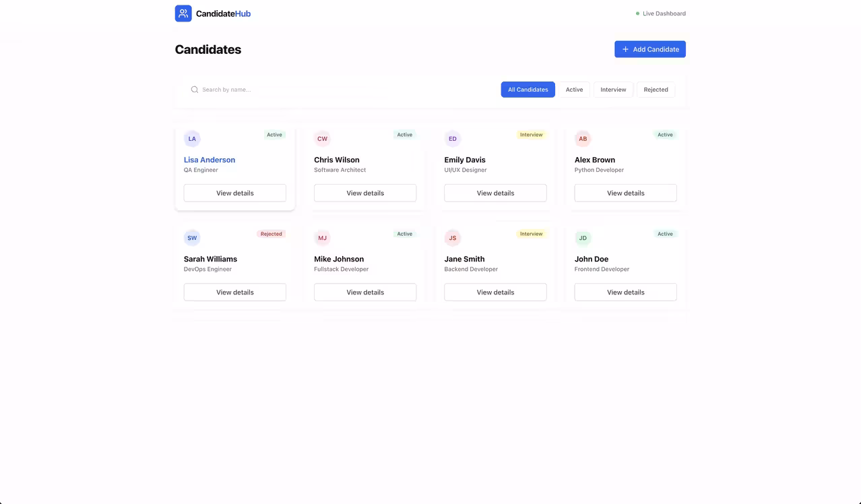Click Emily Davis's ED avatar
861x504 pixels.
tap(452, 138)
